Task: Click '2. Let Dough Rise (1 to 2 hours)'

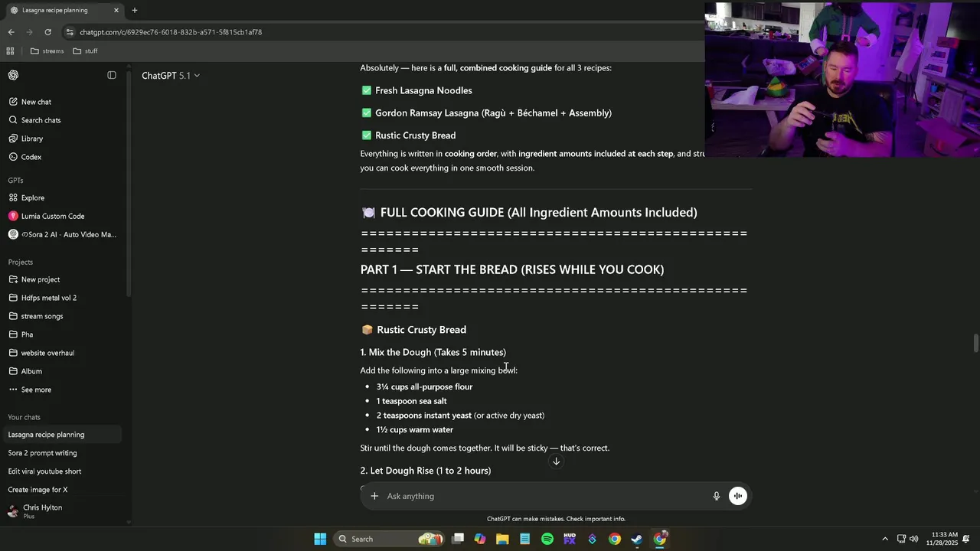Action: coord(426,471)
